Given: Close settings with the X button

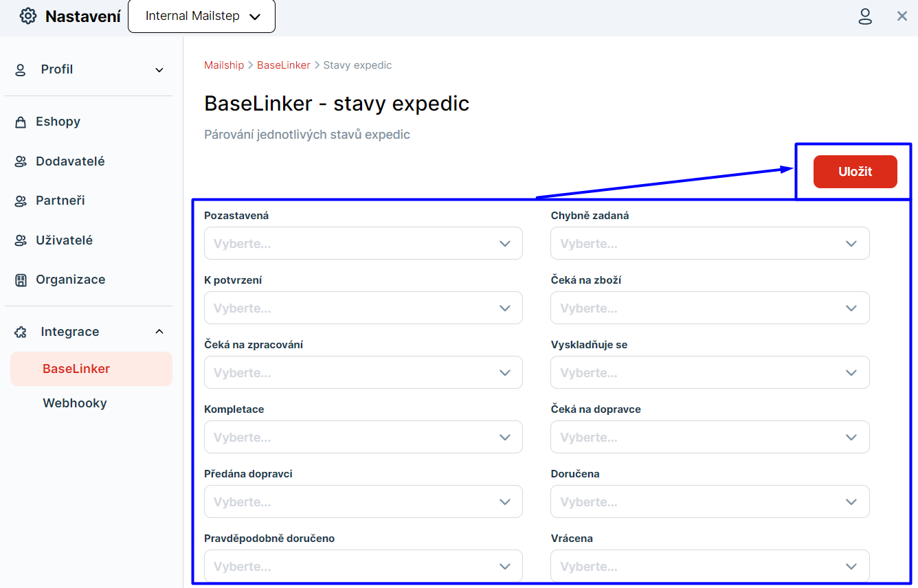Looking at the screenshot, I should [902, 16].
